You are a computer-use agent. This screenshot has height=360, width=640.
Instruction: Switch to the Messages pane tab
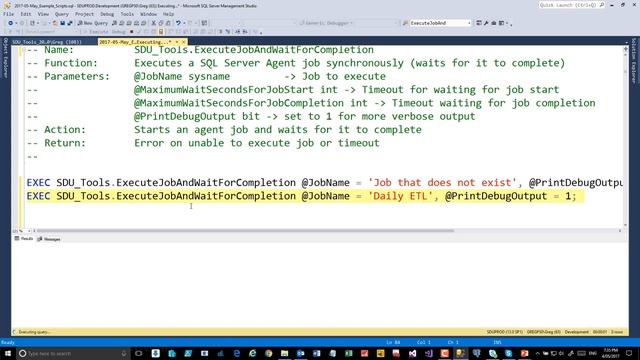(49, 239)
